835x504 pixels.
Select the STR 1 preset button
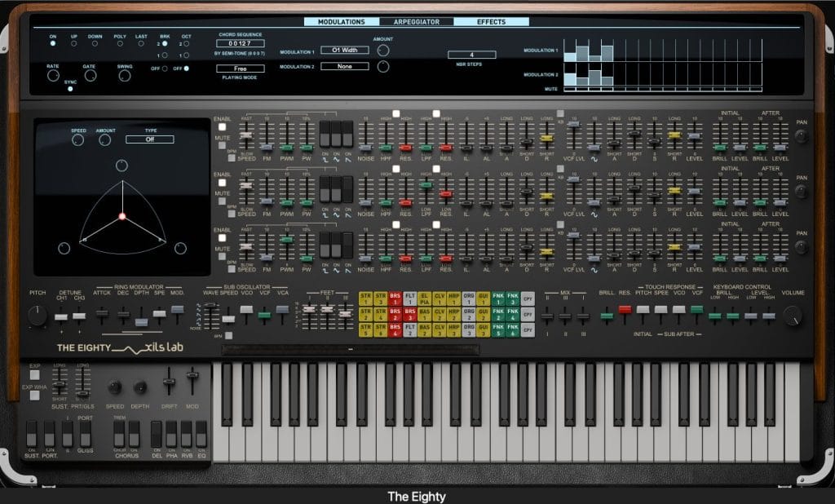tap(365, 299)
